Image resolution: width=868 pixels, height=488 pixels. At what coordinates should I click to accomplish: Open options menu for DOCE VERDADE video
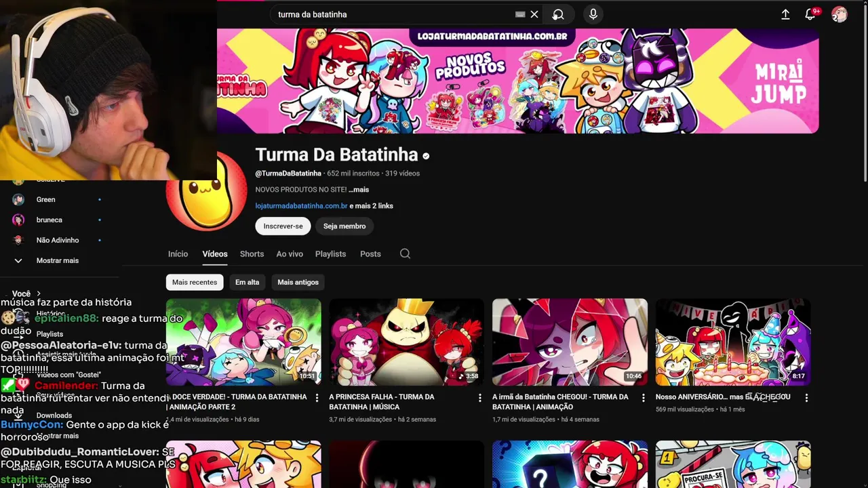[x=317, y=399]
